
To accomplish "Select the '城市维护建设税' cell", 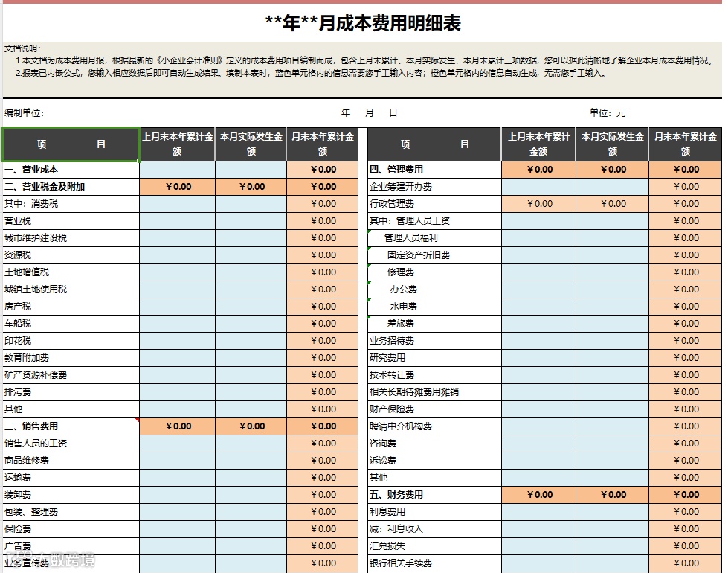I will click(71, 238).
